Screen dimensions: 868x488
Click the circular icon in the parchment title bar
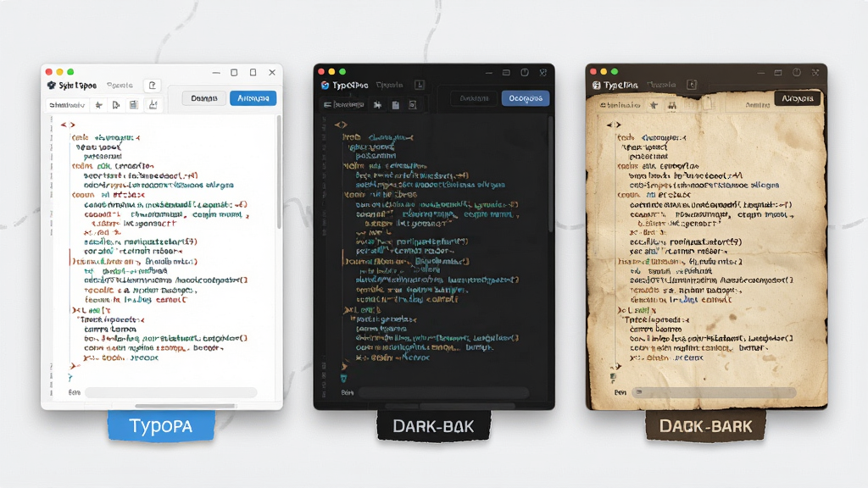coord(797,73)
